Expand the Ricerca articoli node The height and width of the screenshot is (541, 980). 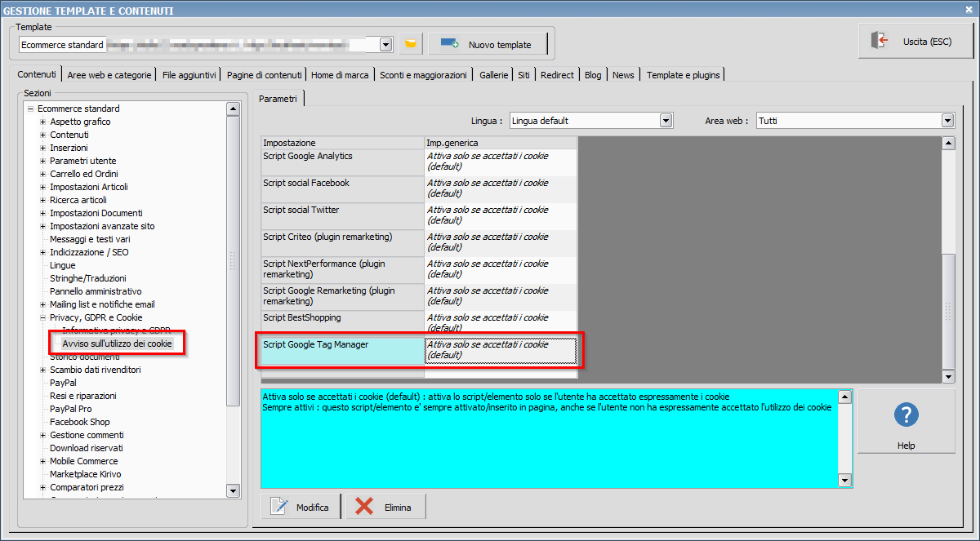[43, 200]
